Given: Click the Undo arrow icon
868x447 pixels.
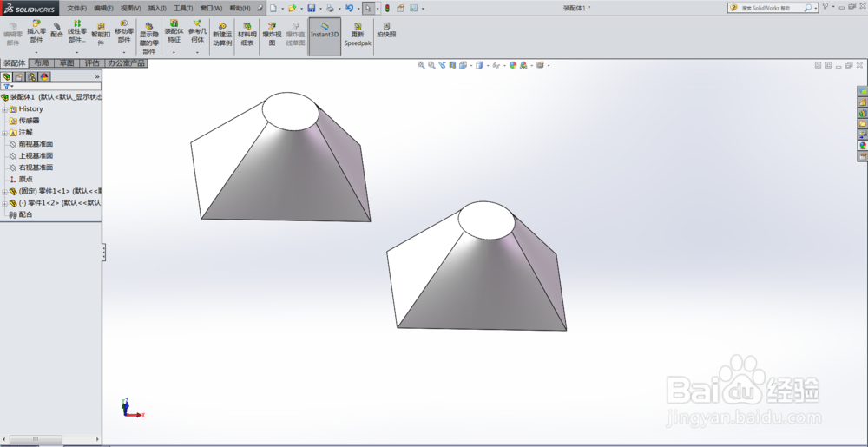Looking at the screenshot, I should (349, 9).
